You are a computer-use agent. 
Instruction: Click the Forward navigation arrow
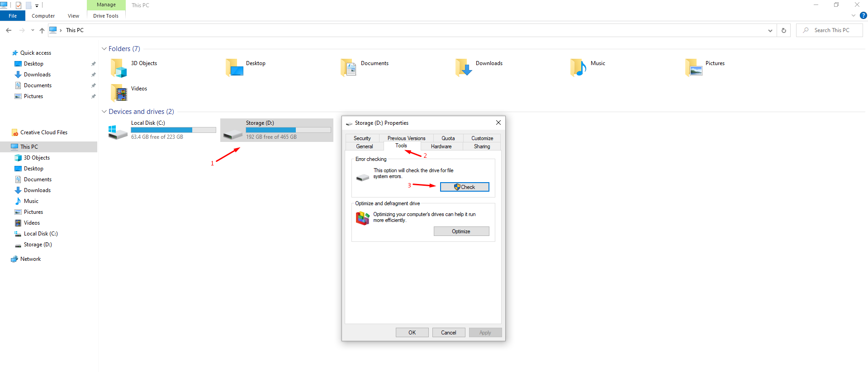[22, 30]
